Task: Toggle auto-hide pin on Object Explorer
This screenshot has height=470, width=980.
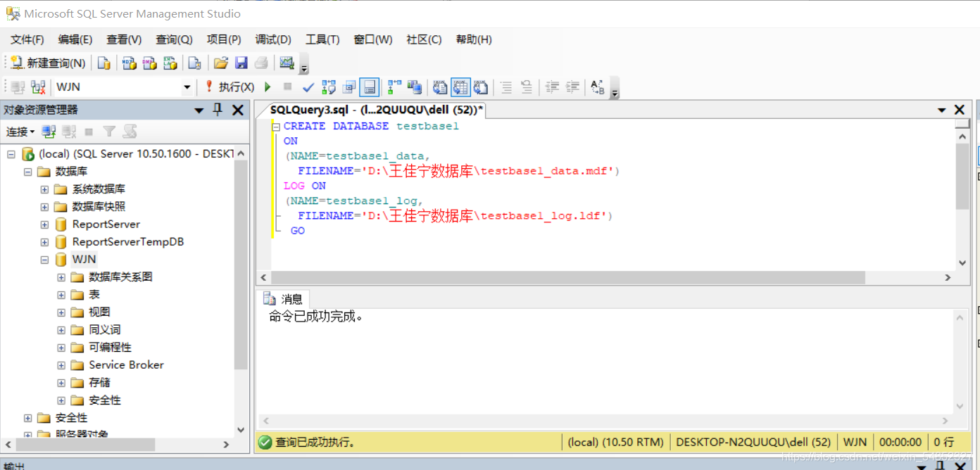Action: pos(218,110)
